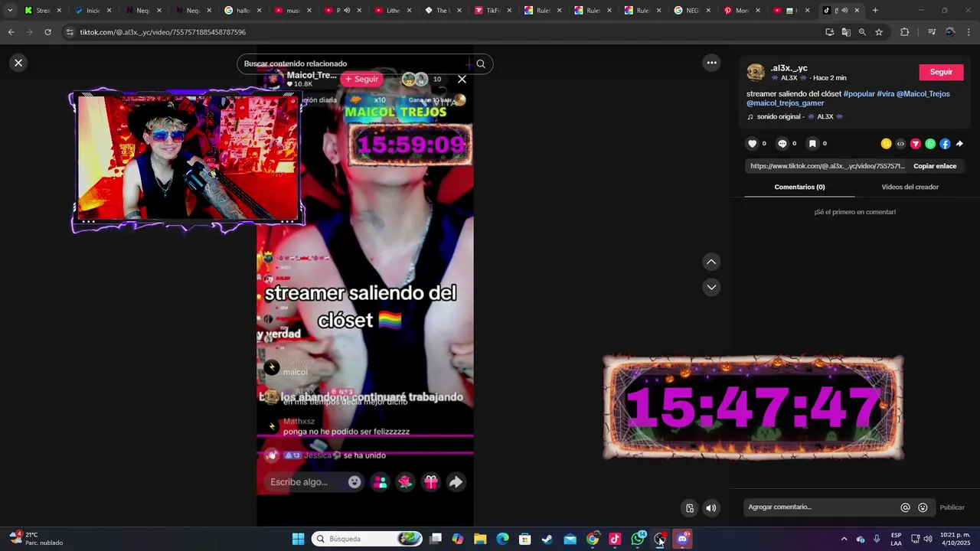Click the taskbar Búsqueda search box

pos(367,539)
